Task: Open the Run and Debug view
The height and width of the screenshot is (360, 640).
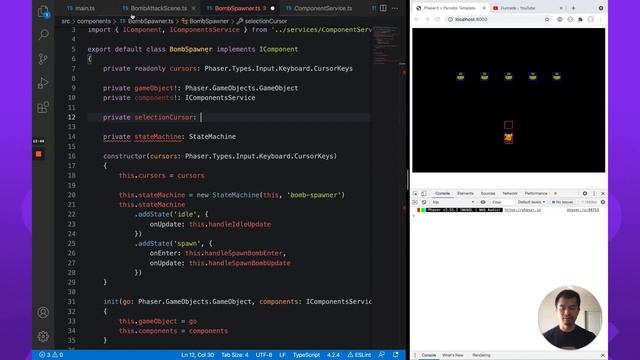Action: point(43,83)
